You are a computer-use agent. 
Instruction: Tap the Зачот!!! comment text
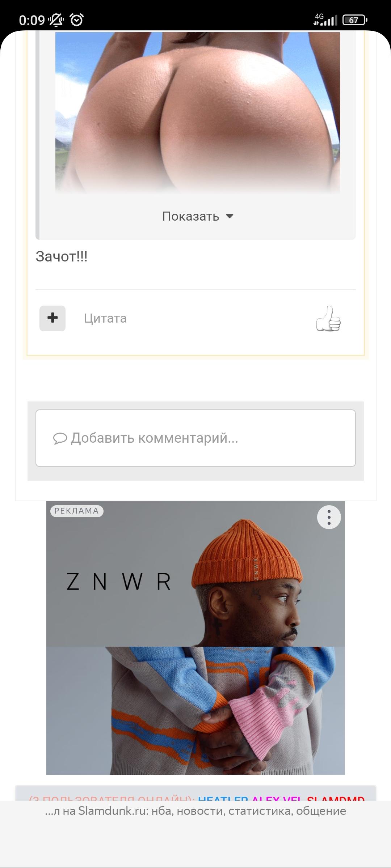[x=62, y=256]
